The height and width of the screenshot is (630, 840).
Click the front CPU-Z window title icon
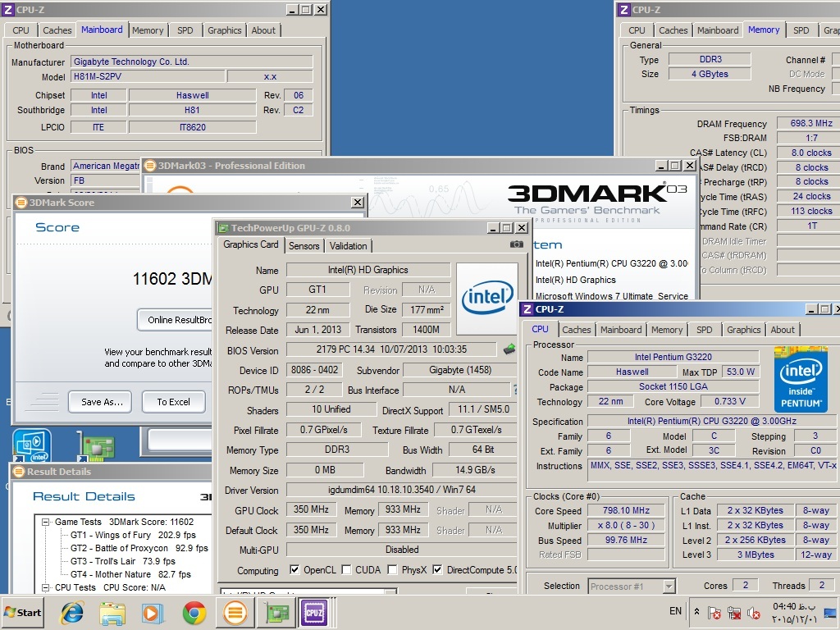527,309
